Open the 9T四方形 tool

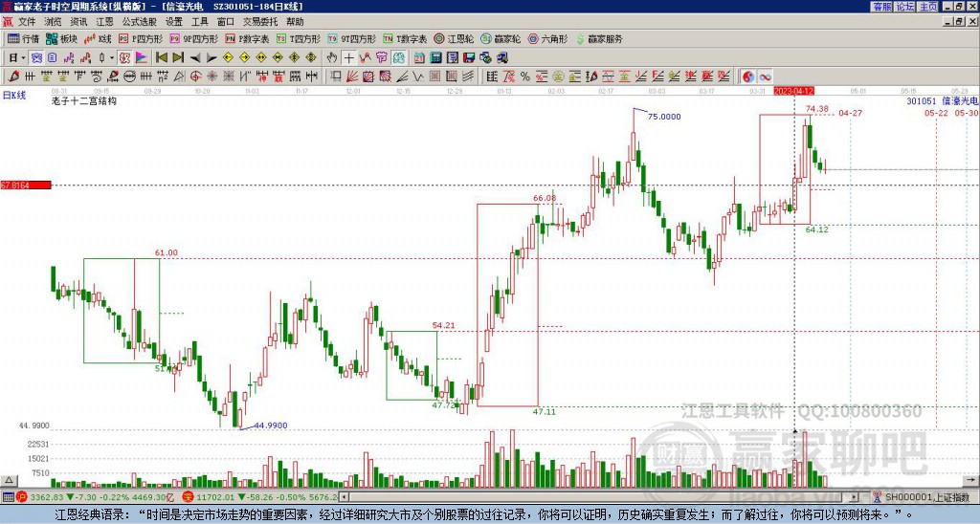tap(352, 38)
